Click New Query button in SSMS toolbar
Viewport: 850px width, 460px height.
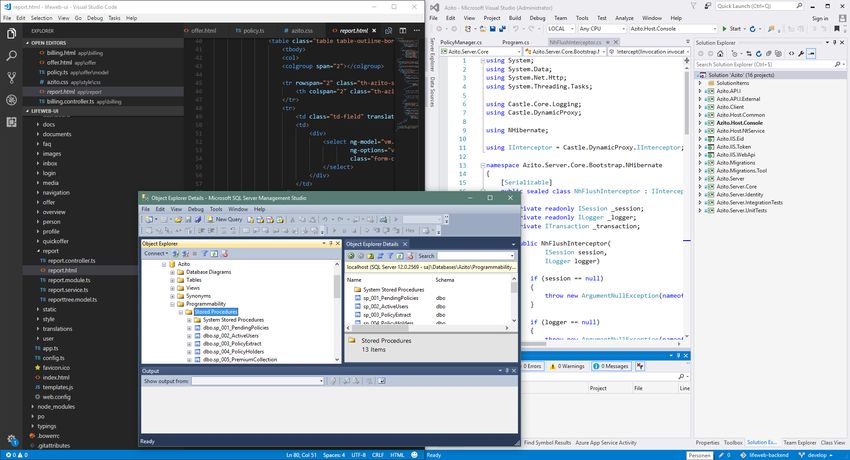[x=224, y=219]
